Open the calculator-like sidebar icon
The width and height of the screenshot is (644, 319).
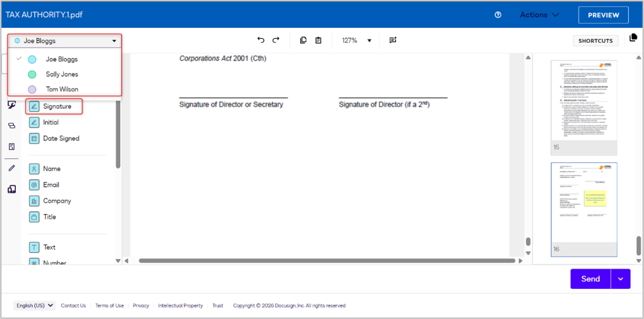click(12, 147)
